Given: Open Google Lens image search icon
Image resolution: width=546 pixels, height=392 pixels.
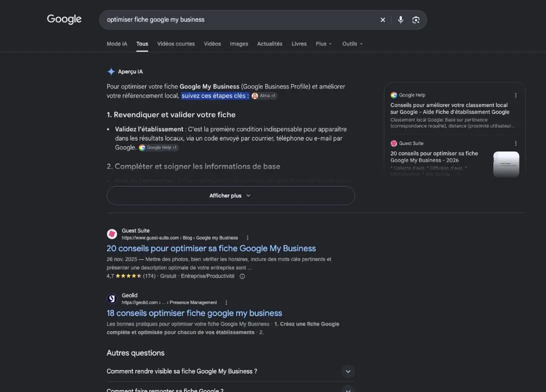Looking at the screenshot, I should pyautogui.click(x=416, y=20).
